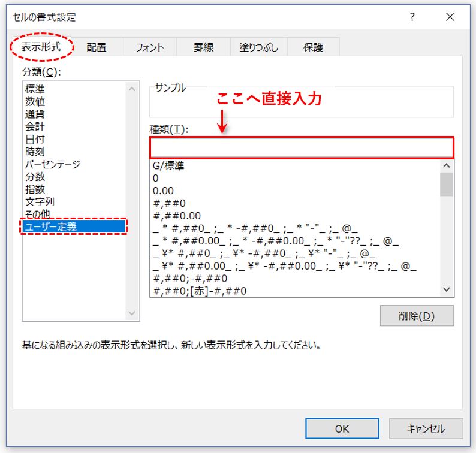Switch to the 保護 tab
Image resolution: width=476 pixels, height=453 pixels.
click(313, 47)
